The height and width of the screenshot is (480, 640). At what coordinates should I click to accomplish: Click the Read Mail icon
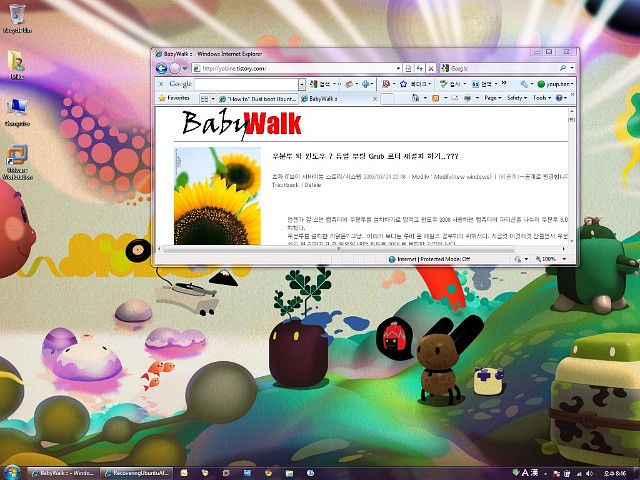454,98
